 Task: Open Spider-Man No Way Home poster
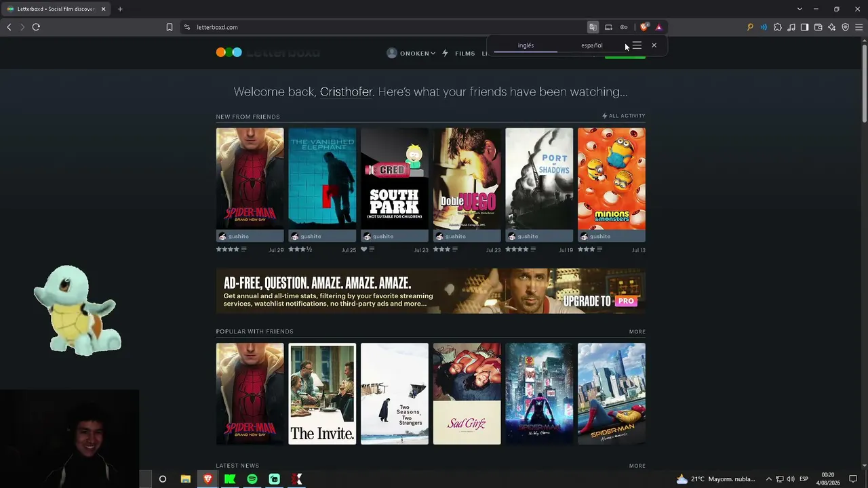click(x=539, y=394)
